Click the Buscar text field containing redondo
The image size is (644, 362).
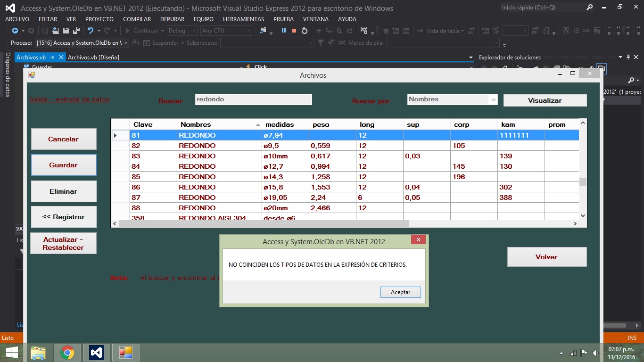pos(254,99)
